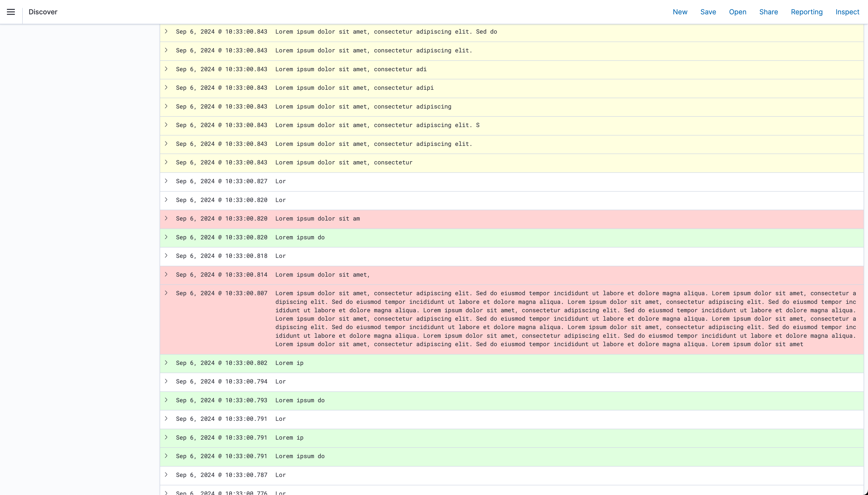The image size is (868, 495).
Task: Expand the 10:33:00.827 log row
Action: coord(166,181)
